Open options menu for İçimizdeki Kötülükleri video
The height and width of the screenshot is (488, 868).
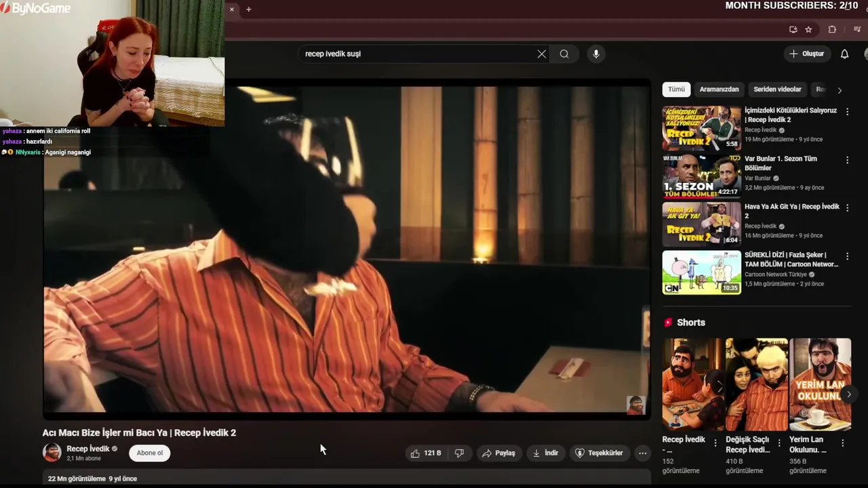click(847, 112)
